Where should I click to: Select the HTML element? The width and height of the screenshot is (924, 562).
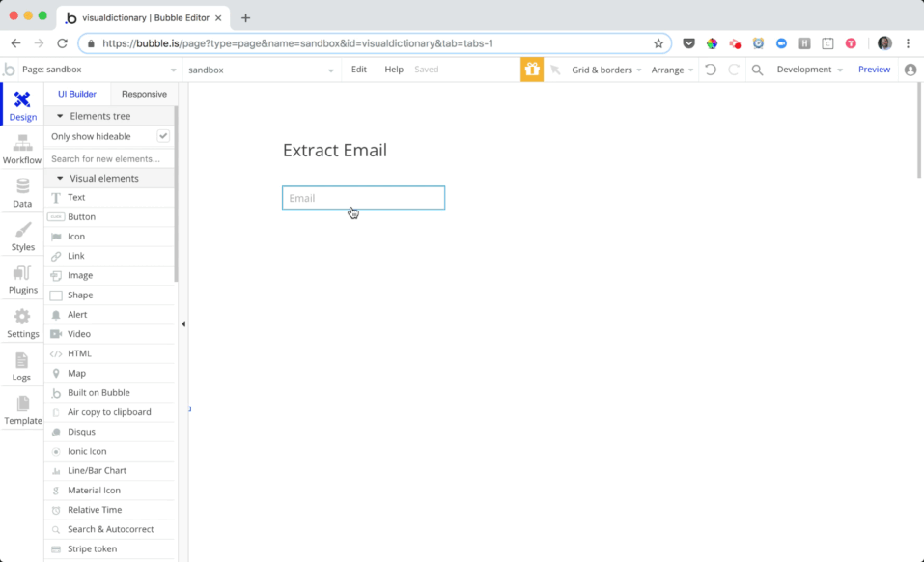pyautogui.click(x=110, y=353)
